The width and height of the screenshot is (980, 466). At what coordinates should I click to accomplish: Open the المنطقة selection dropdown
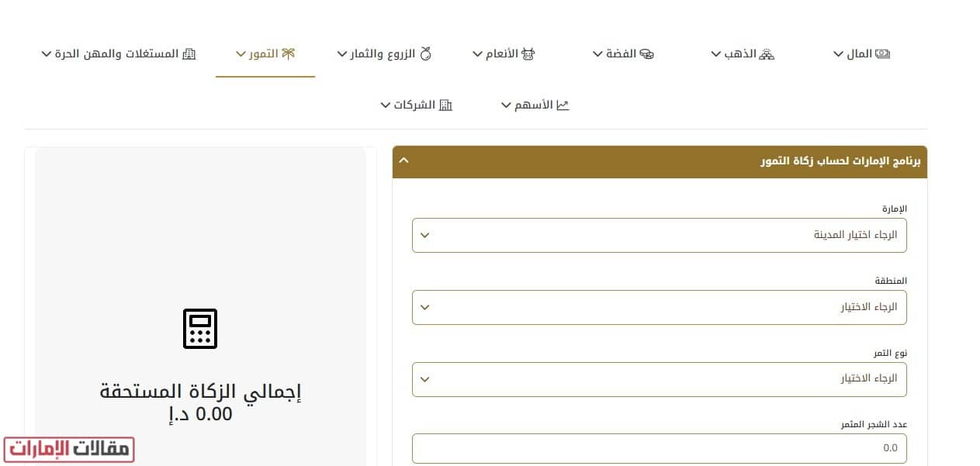click(659, 307)
